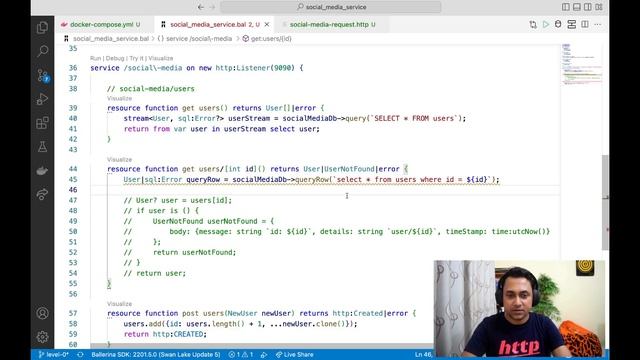Image resolution: width=640 pixels, height=360 pixels.
Task: Click 'http:Listener(9090)' on line 36
Action: [255, 68]
